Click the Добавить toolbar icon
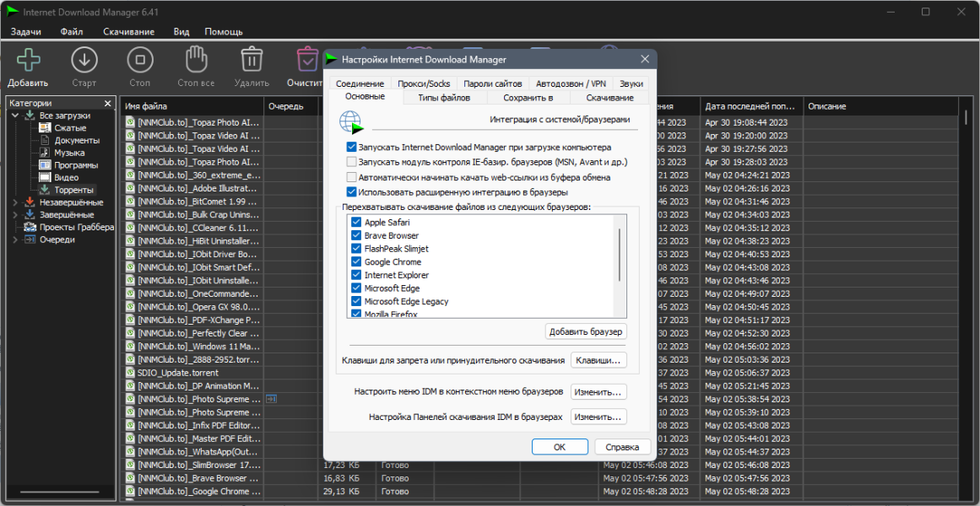Viewport: 980px width, 506px height. (x=28, y=61)
